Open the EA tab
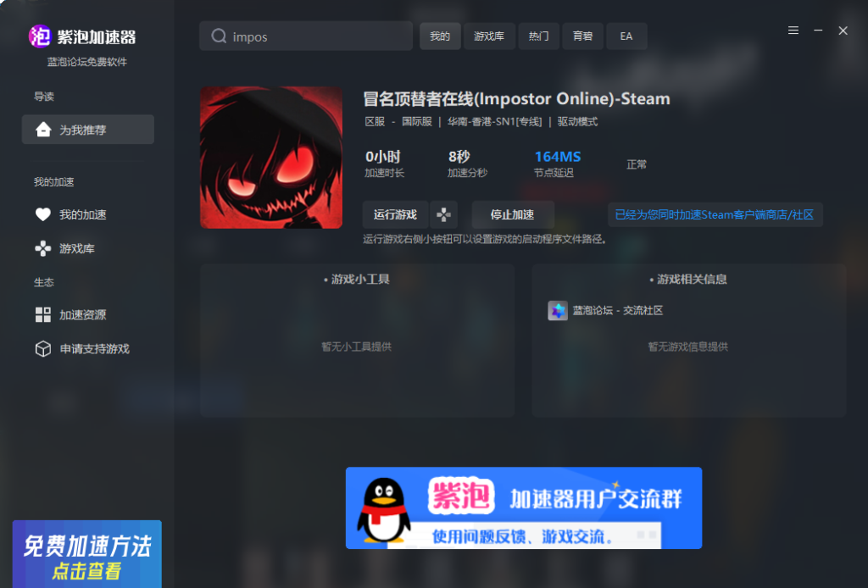Viewport: 868px width, 588px height. click(x=626, y=36)
